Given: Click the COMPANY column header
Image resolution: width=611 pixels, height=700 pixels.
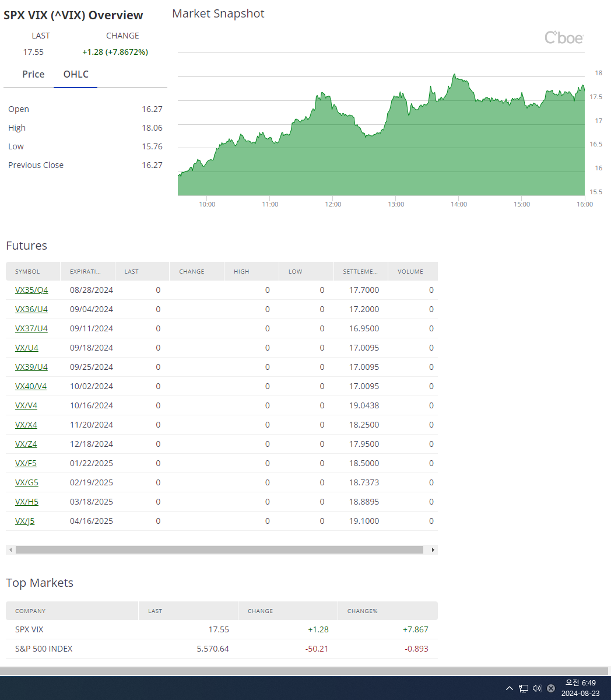Looking at the screenshot, I should [72, 611].
